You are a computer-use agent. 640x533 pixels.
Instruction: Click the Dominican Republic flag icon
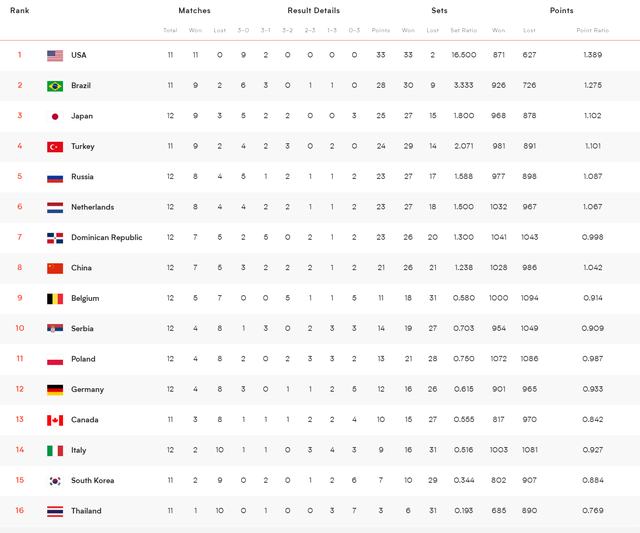55,238
